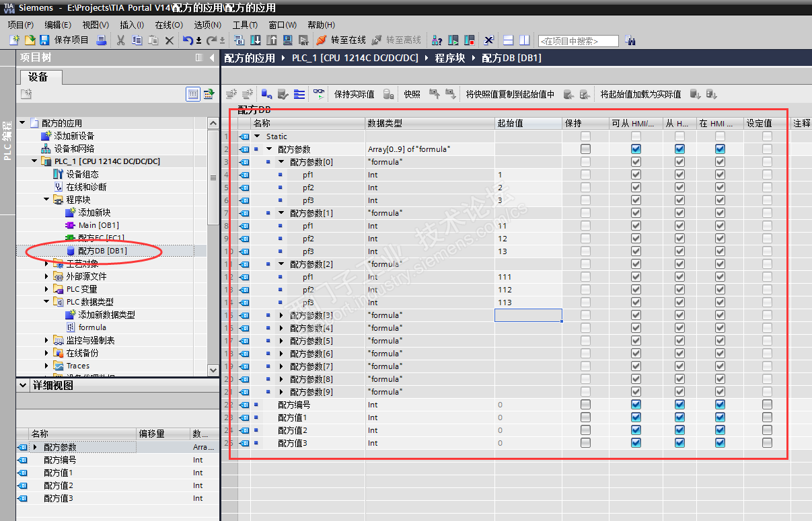Uncheck 可从 HMI checkbox for 配方参数 array row

pos(636,149)
